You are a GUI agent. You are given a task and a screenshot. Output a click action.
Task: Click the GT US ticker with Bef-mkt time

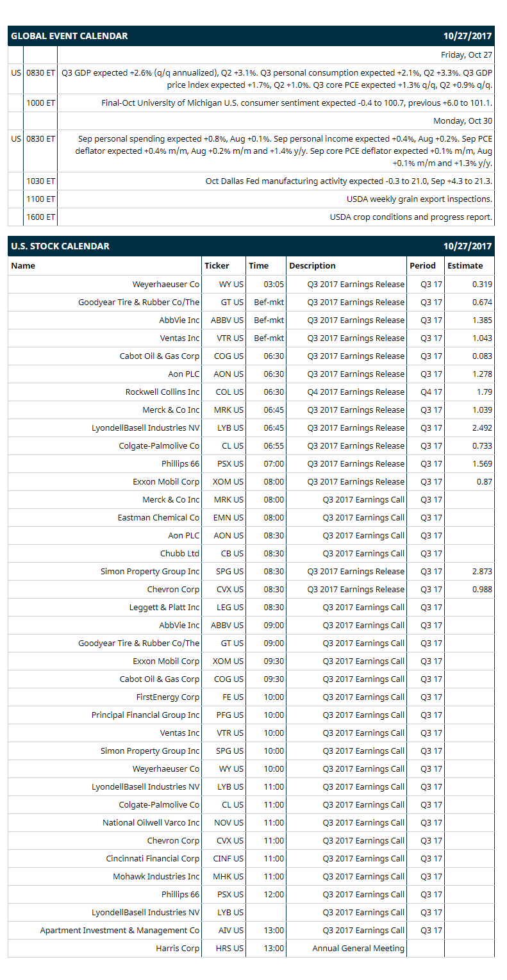click(x=233, y=302)
